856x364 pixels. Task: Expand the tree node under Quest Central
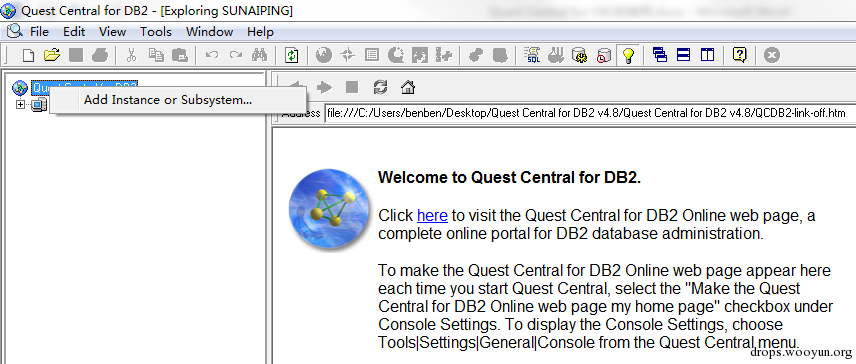tap(21, 104)
